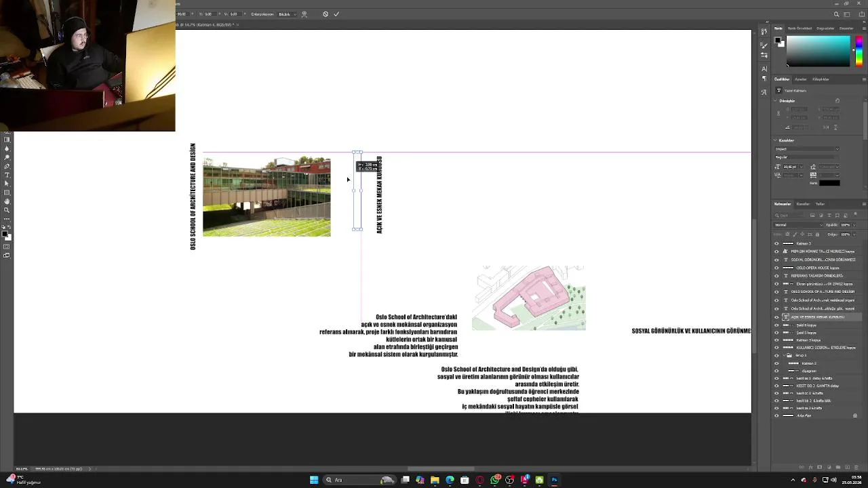Select the Hand tool

[7, 201]
